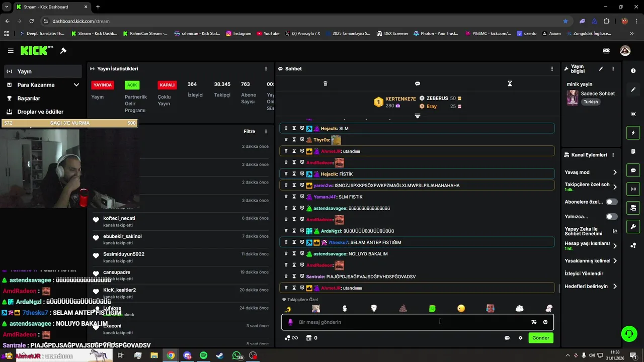Toggle the Yalnızca emote switch
644x362 pixels.
(611, 217)
